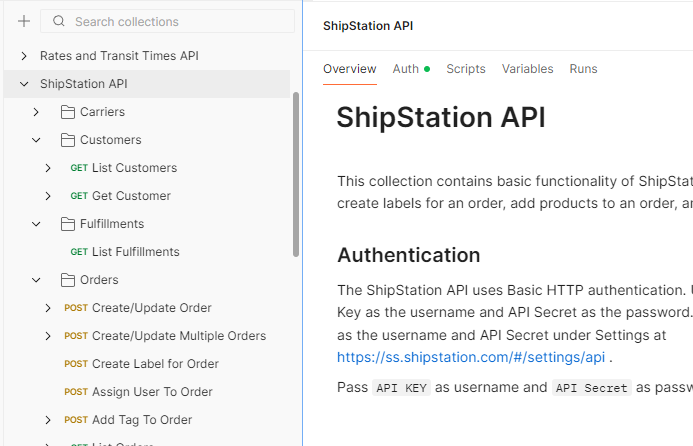Select the Orders folder label
This screenshot has width=693, height=446.
(x=99, y=280)
